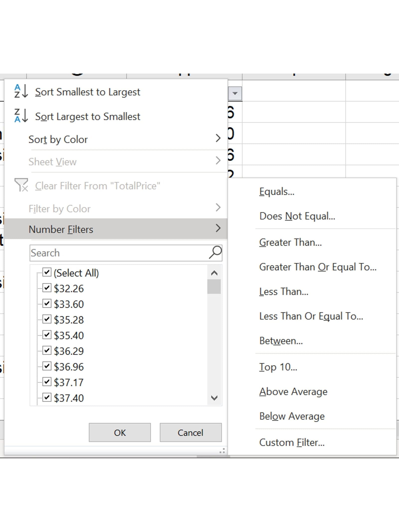This screenshot has width=399, height=532.
Task: Uncheck the $32.26 value checkbox
Action: (x=47, y=288)
